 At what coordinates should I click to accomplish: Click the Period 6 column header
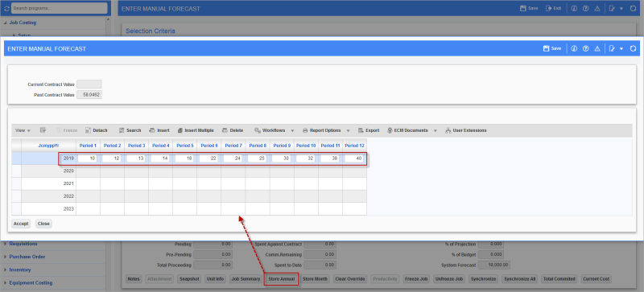click(209, 146)
